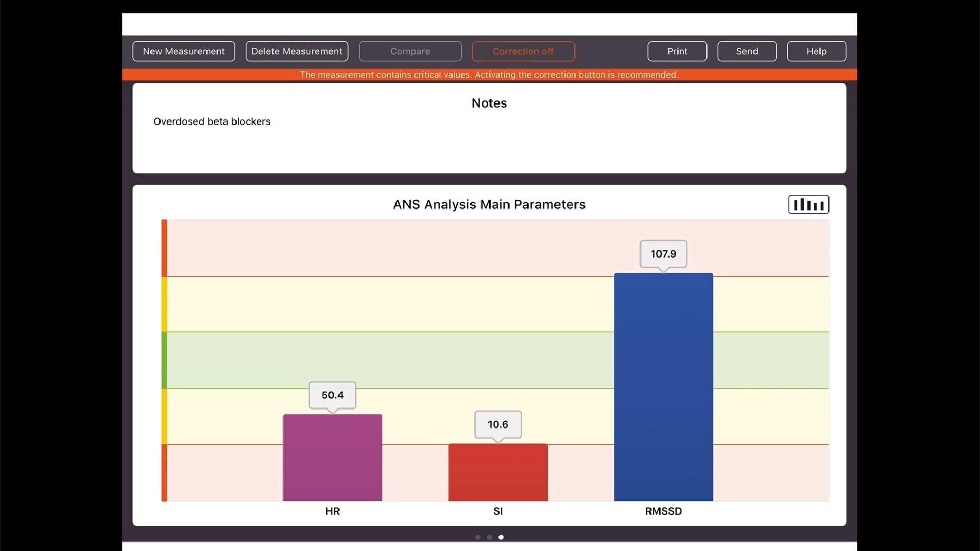Click the 50.4 HR value label
Viewport: 980px width, 551px height.
tap(333, 395)
